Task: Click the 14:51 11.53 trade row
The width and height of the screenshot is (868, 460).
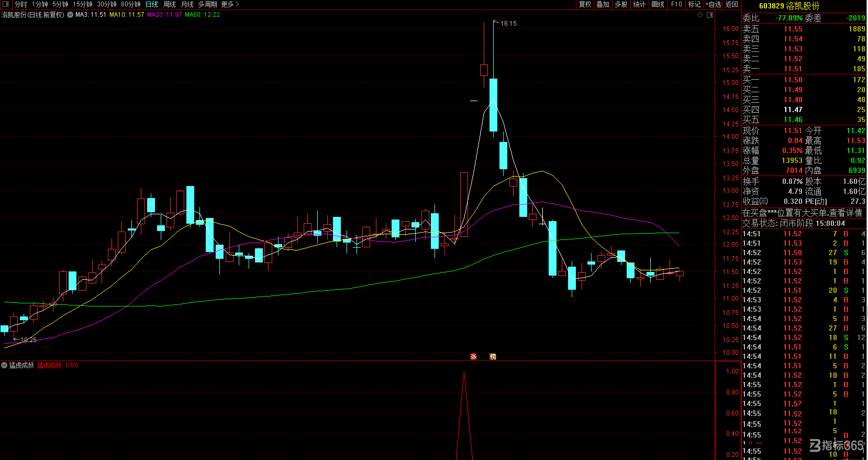Action: [804, 243]
